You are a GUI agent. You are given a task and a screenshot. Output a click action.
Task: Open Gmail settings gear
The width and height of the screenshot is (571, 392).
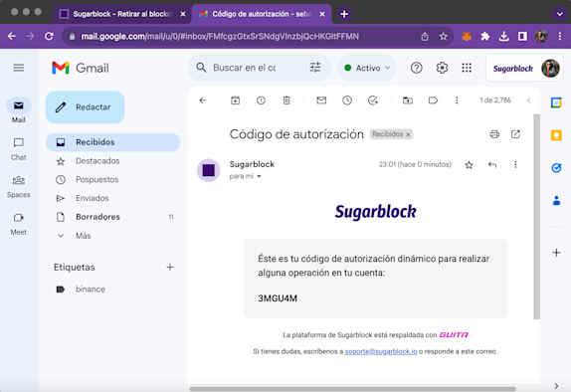442,68
